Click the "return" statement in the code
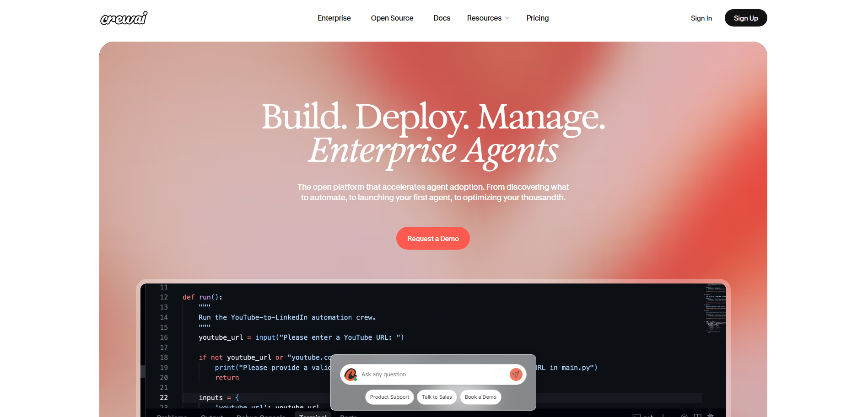This screenshot has width=868, height=417. point(227,378)
